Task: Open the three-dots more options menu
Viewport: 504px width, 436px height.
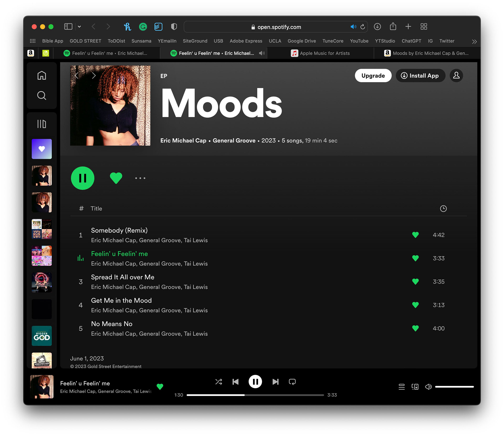Action: [140, 178]
